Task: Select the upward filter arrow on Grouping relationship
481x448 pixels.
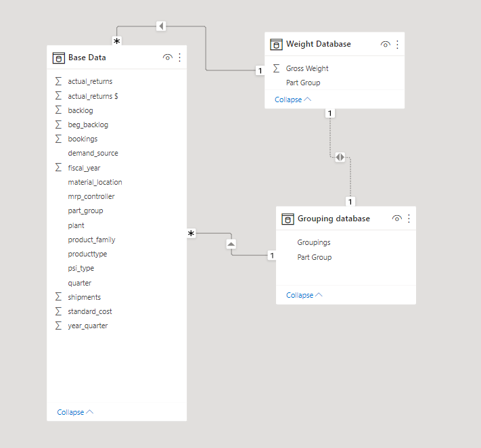Action: tap(231, 244)
